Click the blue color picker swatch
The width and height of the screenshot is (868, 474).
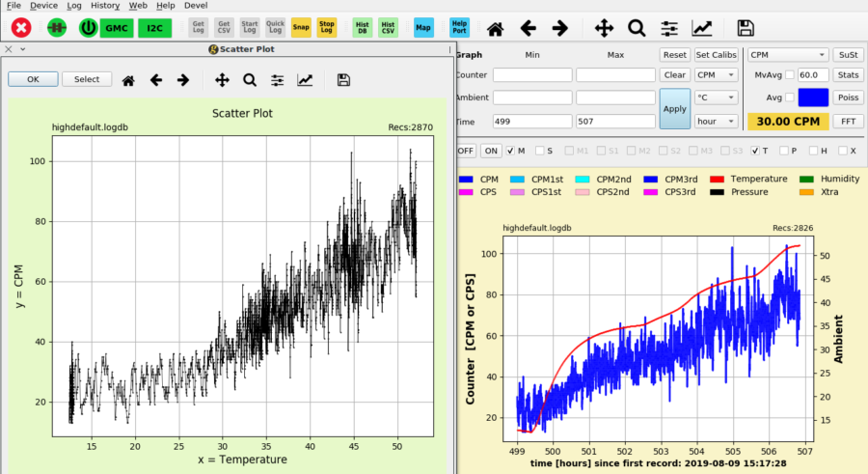pos(813,98)
